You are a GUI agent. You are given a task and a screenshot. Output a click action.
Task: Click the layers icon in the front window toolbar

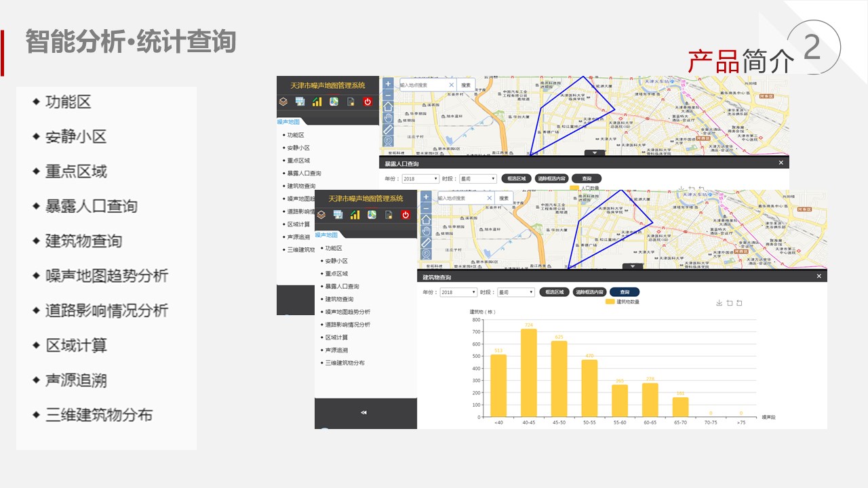click(x=321, y=215)
